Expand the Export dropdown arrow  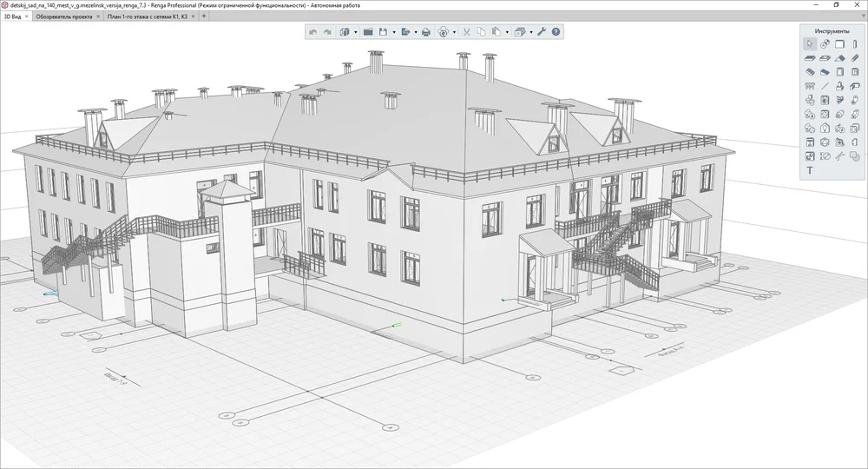pyautogui.click(x=415, y=32)
